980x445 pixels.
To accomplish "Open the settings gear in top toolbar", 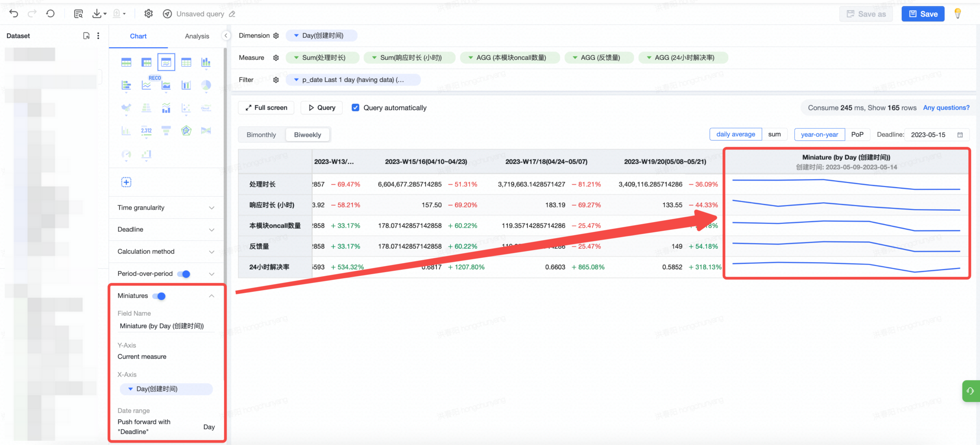I will [x=148, y=14].
